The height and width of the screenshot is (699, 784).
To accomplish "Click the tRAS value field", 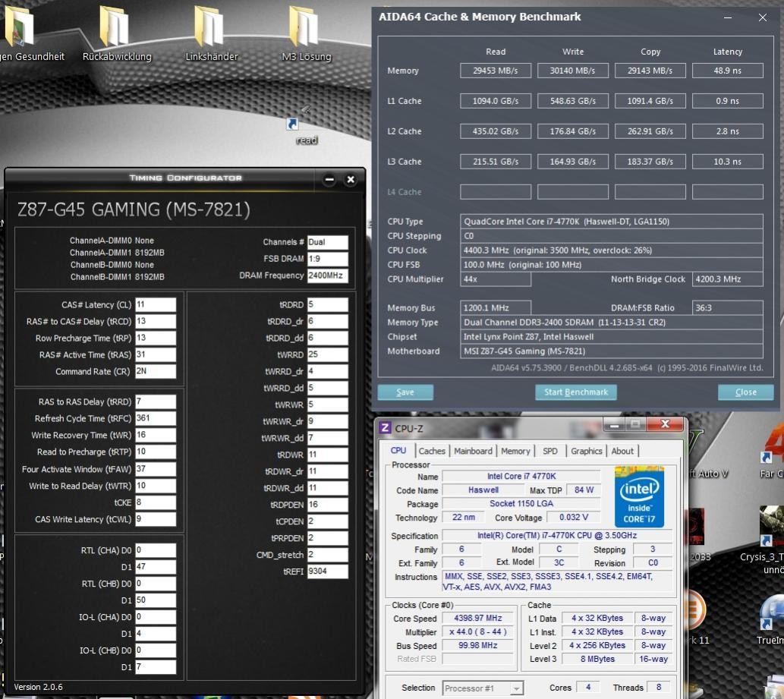I will [156, 354].
